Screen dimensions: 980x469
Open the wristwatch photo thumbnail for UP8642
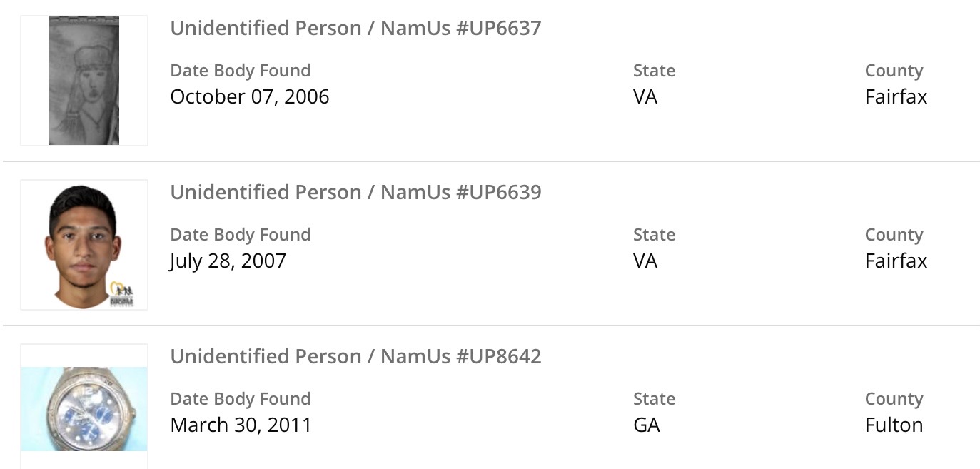pyautogui.click(x=84, y=409)
